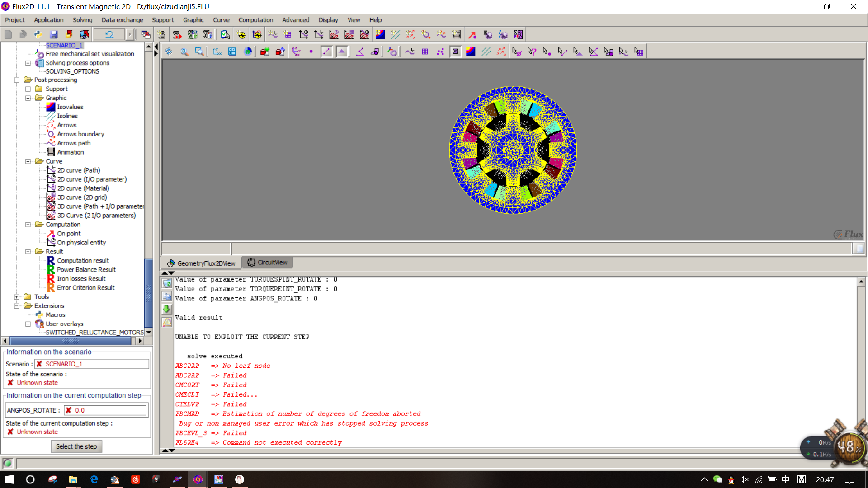Open the Data exchange menu
This screenshot has width=868, height=488.
click(122, 20)
